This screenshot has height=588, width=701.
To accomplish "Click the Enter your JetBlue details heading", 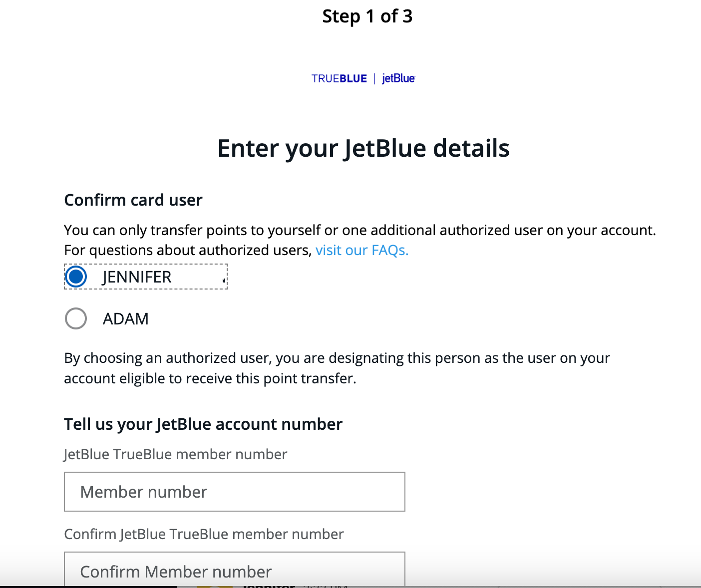I will point(363,148).
